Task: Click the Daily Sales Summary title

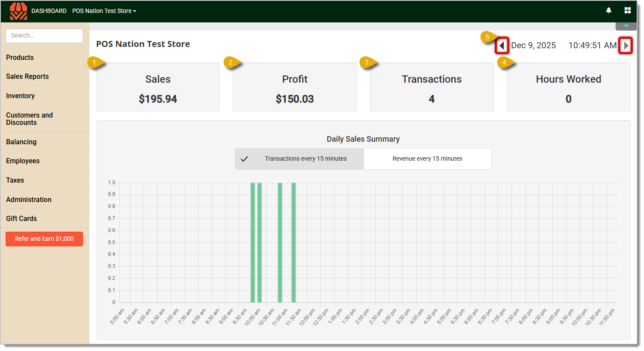Action: point(363,139)
